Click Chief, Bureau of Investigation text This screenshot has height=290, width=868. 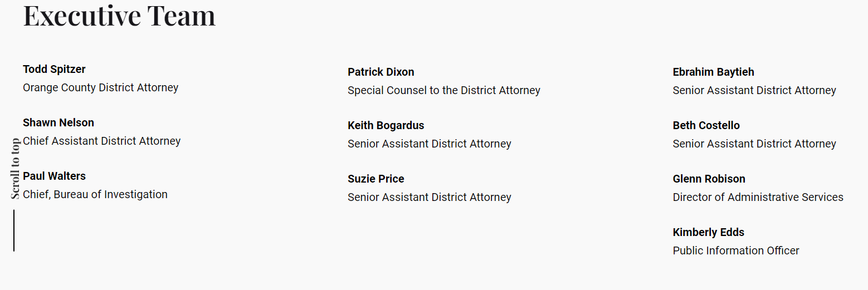95,194
